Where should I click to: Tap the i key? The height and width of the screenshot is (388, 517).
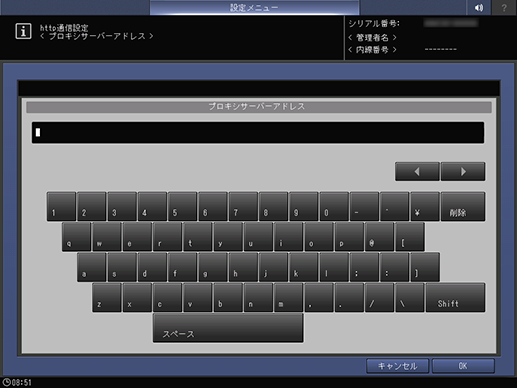pos(289,237)
